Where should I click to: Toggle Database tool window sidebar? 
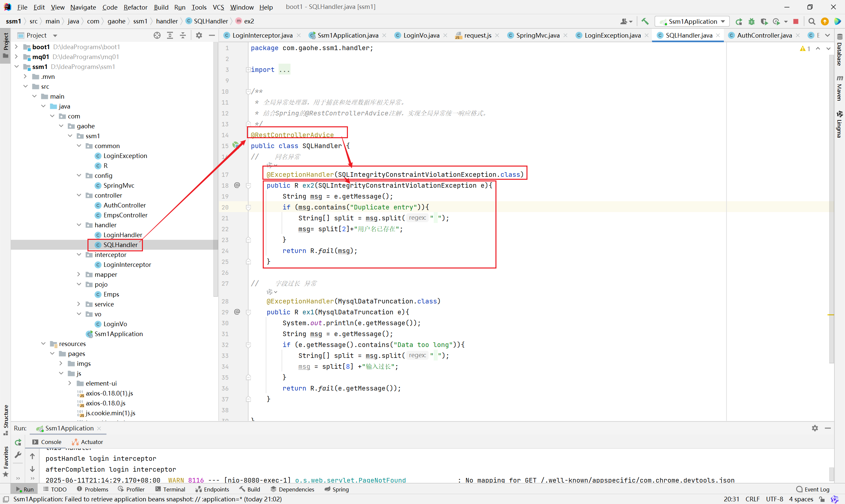coord(840,50)
